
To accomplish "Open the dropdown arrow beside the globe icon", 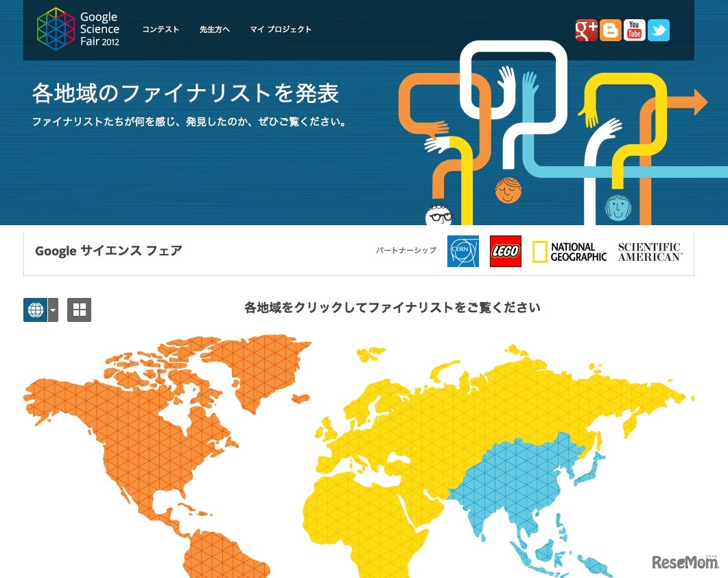I will [x=51, y=310].
